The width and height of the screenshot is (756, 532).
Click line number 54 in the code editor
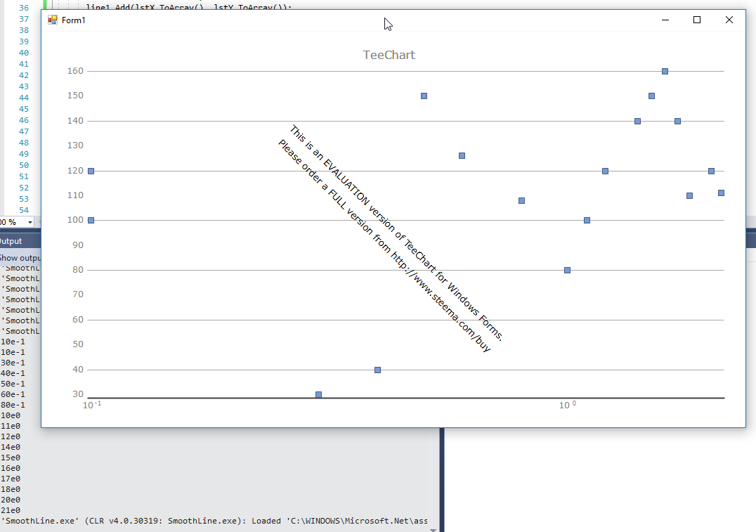point(24,210)
